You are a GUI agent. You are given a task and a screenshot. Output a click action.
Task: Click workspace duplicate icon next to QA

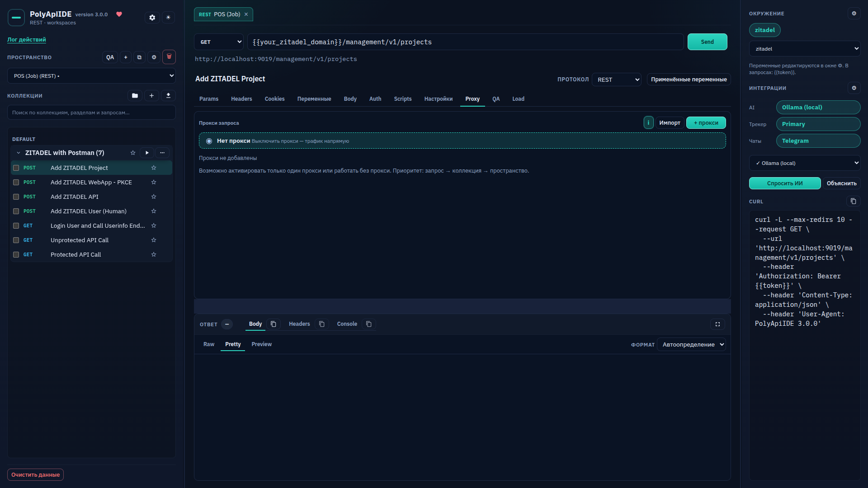(139, 57)
